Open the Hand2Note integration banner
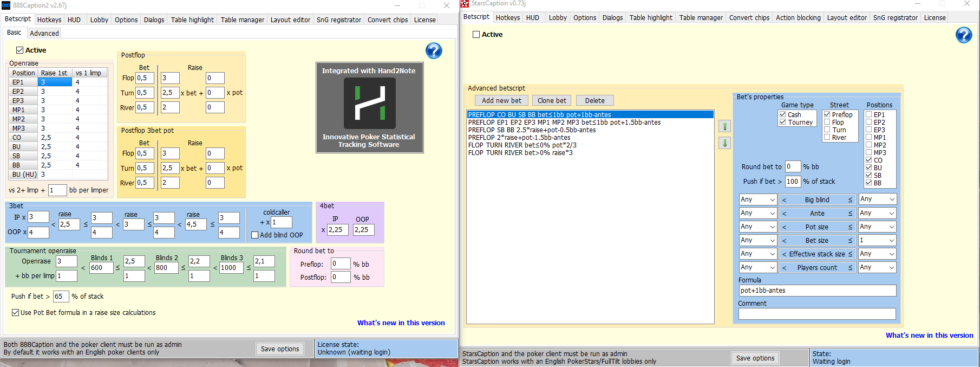This screenshot has height=367, width=980. click(x=369, y=107)
